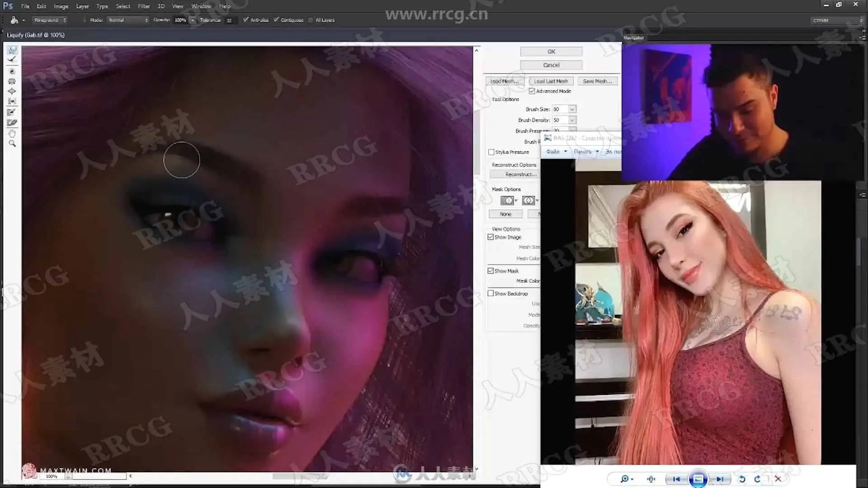
Task: Click the Liquify zoom 100% field
Action: (52, 476)
